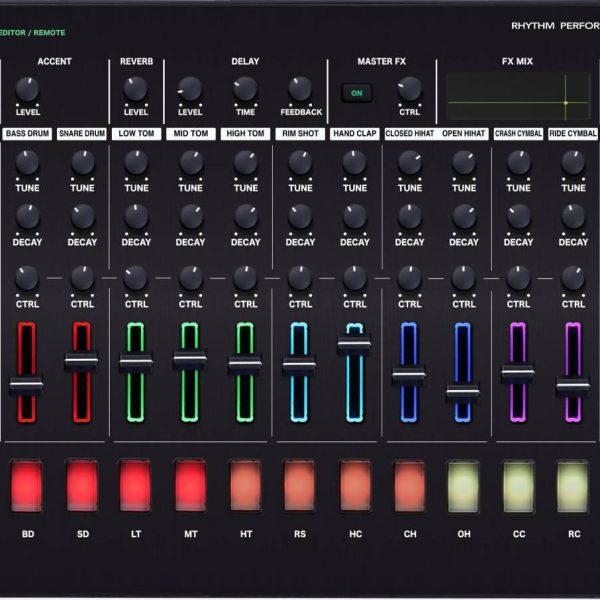Select the SNARE DRUM label
Viewport: 600px width, 600px height.
tap(82, 134)
